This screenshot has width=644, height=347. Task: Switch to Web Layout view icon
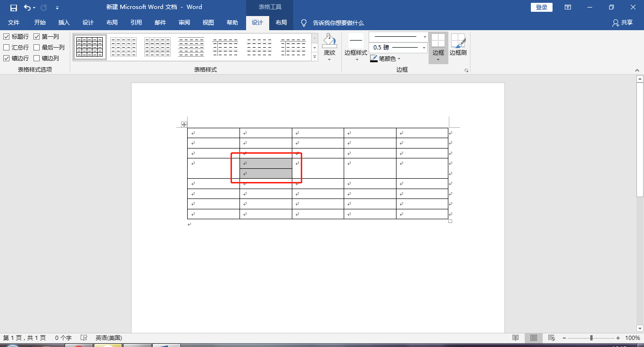coord(551,338)
